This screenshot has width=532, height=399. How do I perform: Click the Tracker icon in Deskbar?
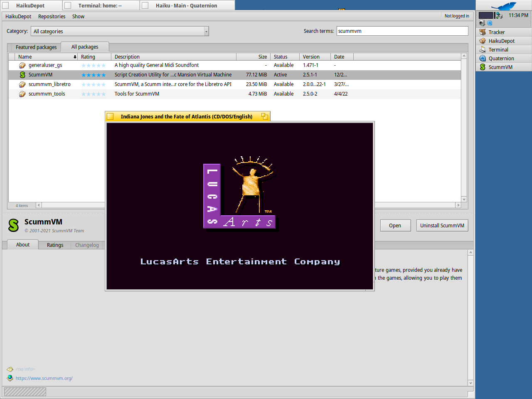(x=483, y=32)
